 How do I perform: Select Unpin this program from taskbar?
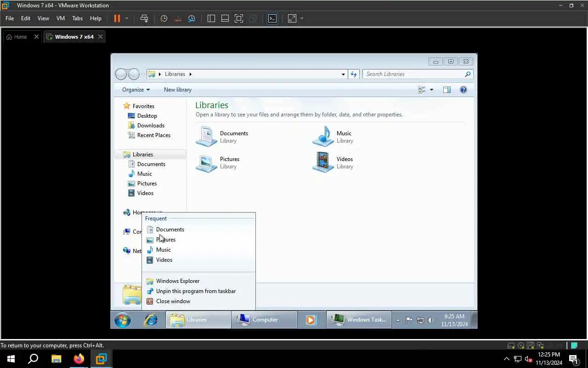(198, 291)
